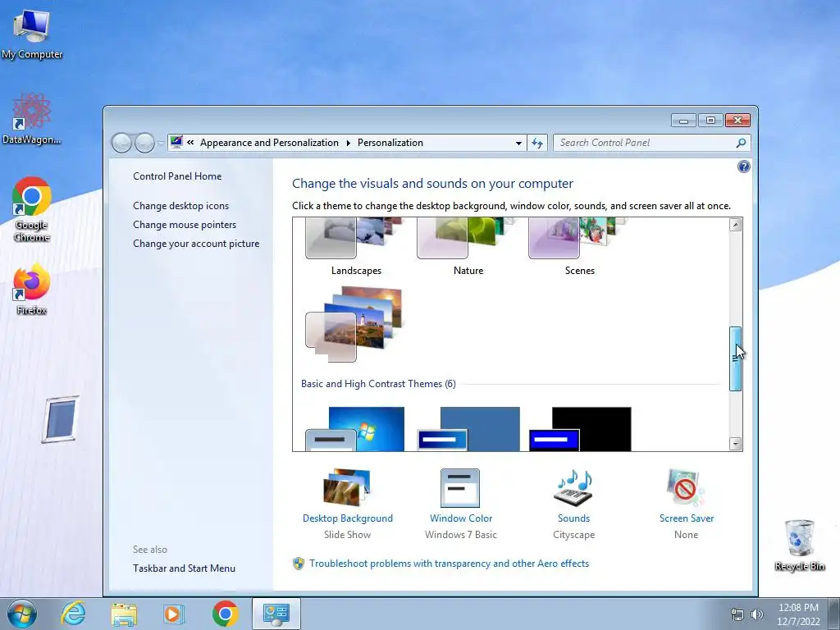Go back with the navigation back arrow
840x630 pixels.
click(x=121, y=143)
